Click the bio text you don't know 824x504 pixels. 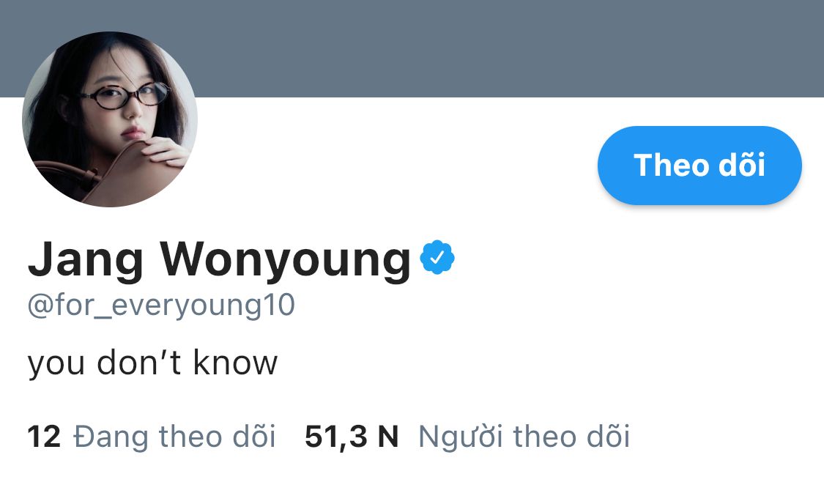click(x=152, y=362)
